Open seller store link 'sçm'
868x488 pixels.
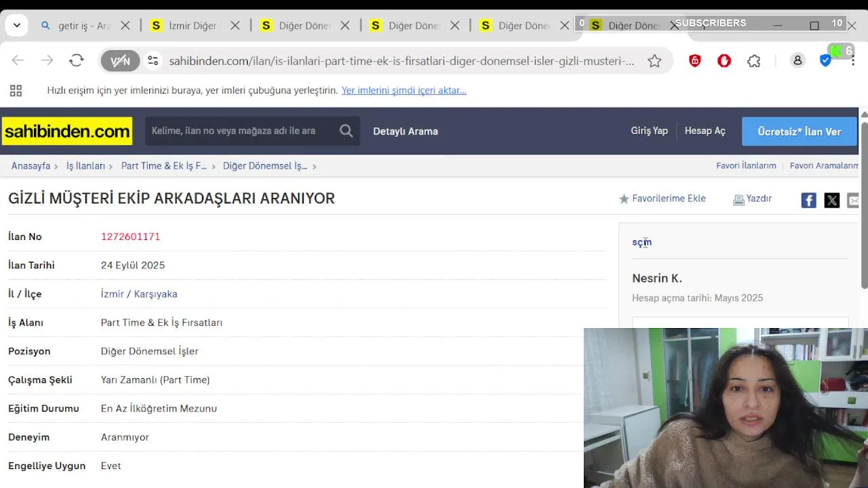pyautogui.click(x=642, y=242)
